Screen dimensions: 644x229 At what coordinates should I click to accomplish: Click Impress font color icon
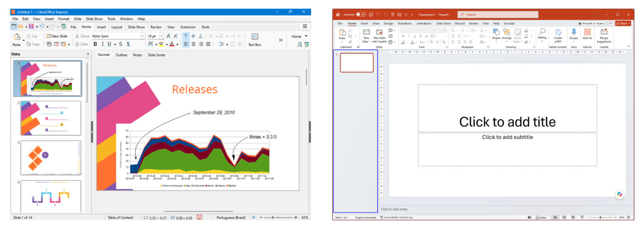172,44
